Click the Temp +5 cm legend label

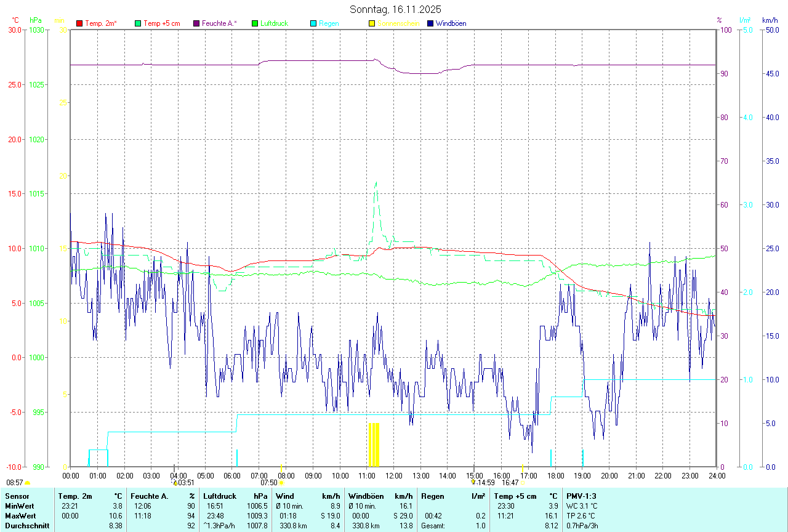point(161,23)
